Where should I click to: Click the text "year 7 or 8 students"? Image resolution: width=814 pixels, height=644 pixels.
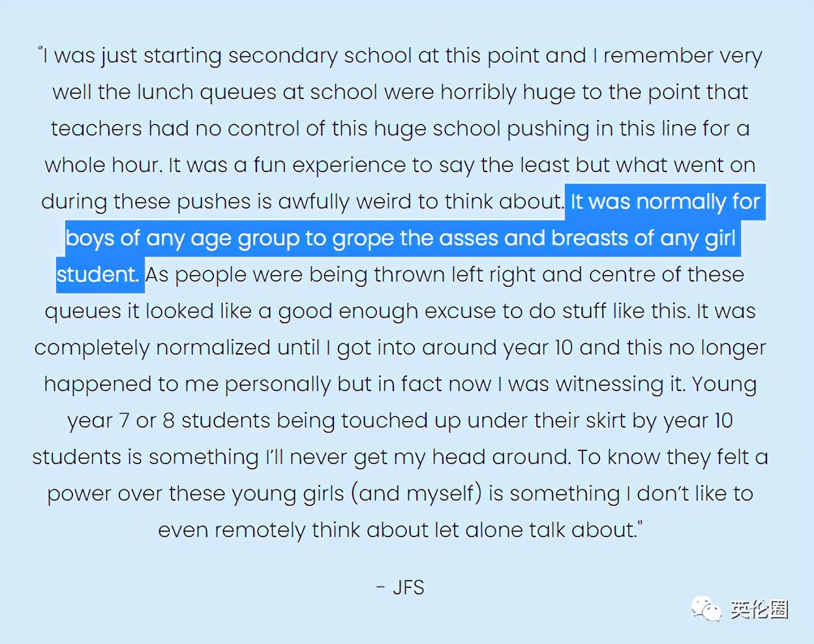(168, 421)
